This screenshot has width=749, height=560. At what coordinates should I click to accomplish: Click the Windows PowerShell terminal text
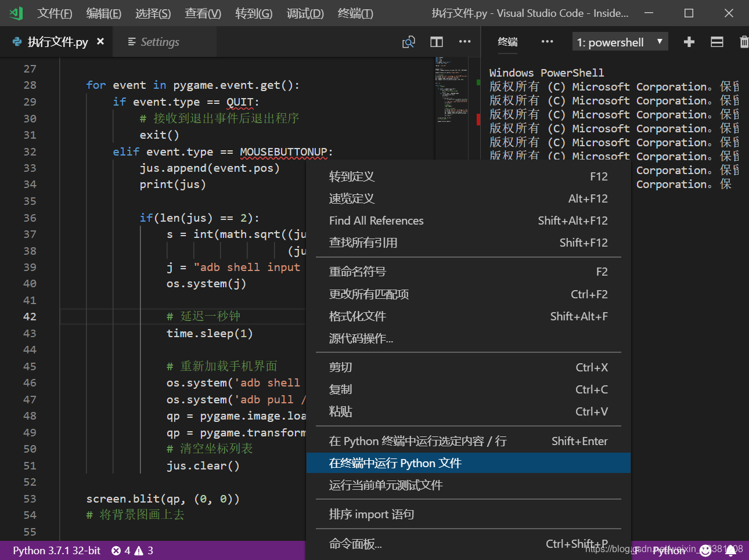click(546, 73)
